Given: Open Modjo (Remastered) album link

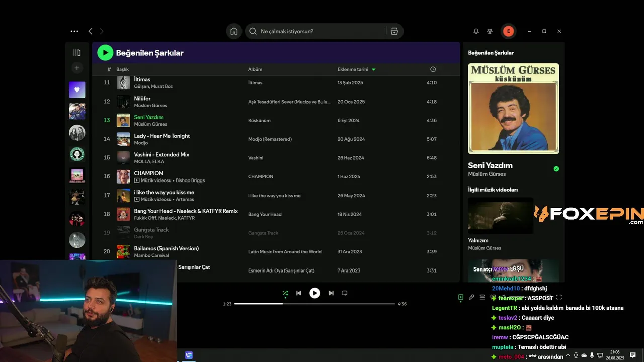Looking at the screenshot, I should 270,139.
